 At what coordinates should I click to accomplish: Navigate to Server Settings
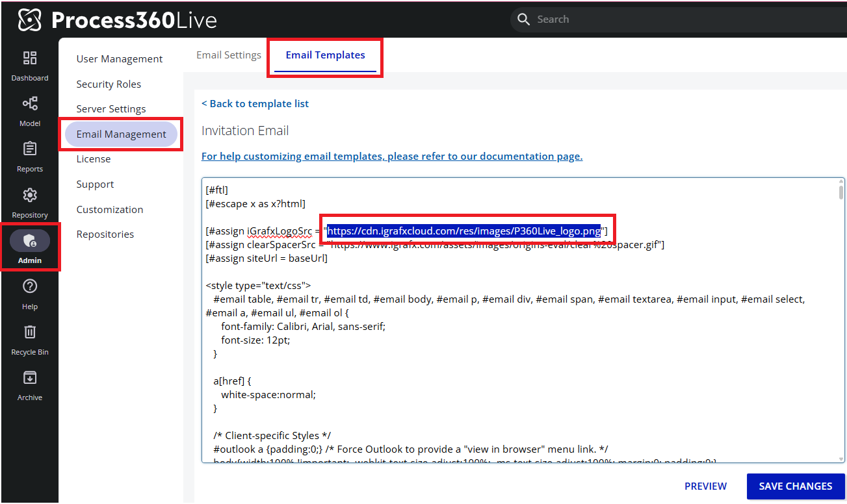[x=111, y=109]
